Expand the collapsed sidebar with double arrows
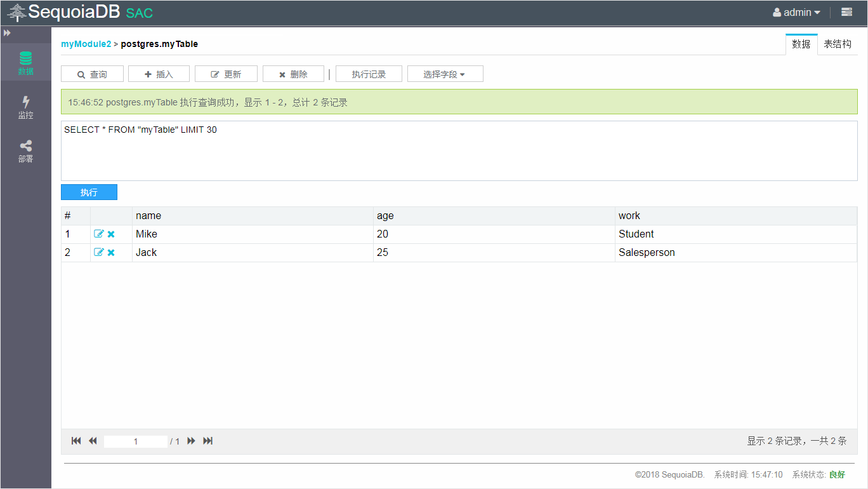 tap(7, 33)
